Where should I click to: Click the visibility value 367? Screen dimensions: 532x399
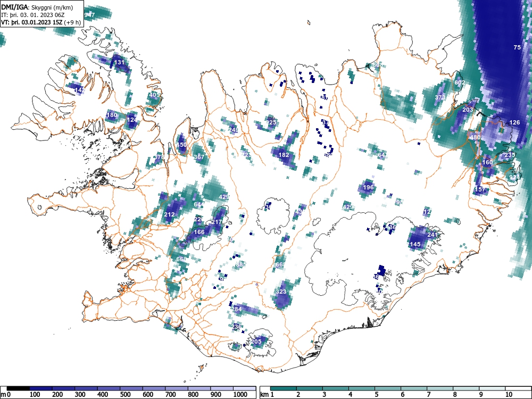199,157
